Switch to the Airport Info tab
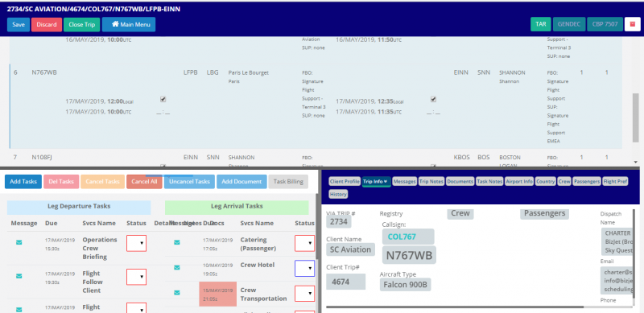The image size is (644, 313). (x=519, y=181)
